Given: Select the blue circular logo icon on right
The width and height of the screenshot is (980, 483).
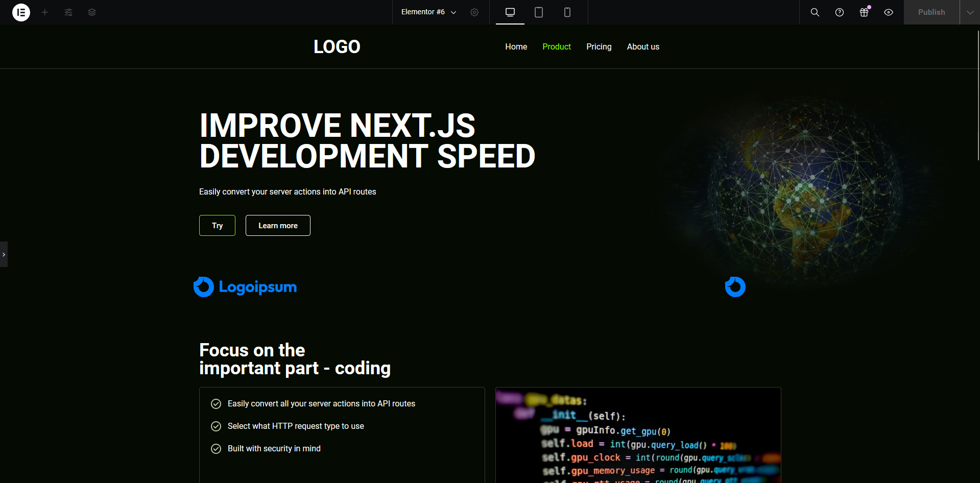Looking at the screenshot, I should point(735,287).
